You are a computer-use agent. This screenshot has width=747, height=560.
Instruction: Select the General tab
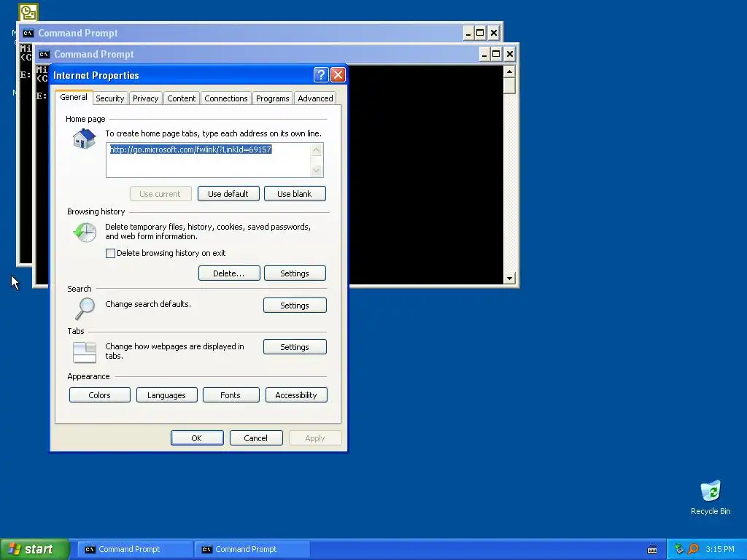pyautogui.click(x=74, y=97)
